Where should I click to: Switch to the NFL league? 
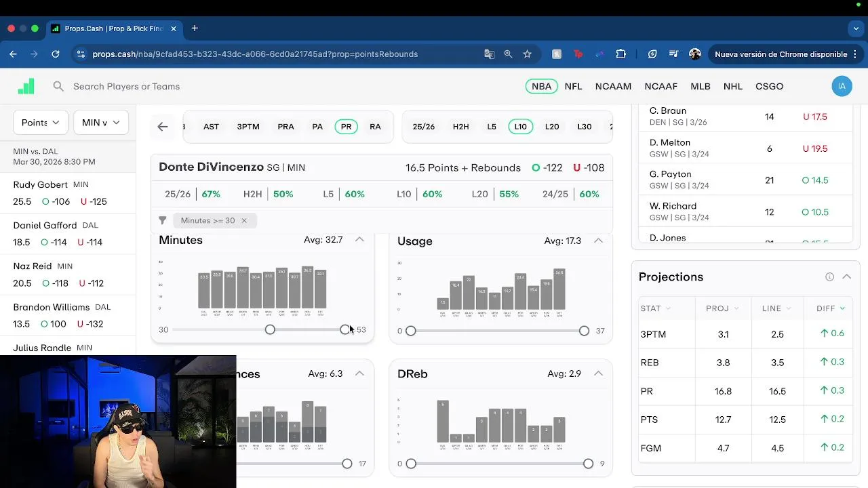573,86
